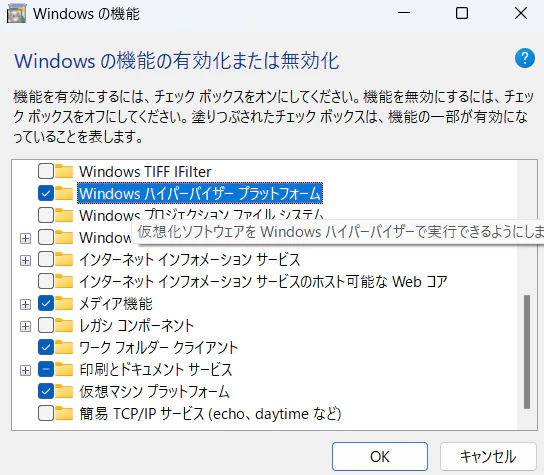
Task: Click the キャンセル button
Action: (488, 456)
